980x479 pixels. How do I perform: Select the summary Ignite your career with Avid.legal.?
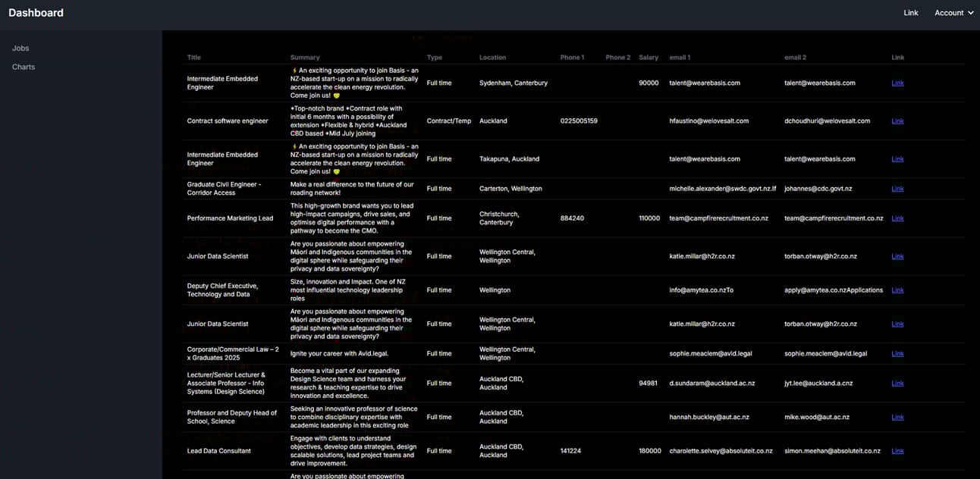tap(339, 354)
